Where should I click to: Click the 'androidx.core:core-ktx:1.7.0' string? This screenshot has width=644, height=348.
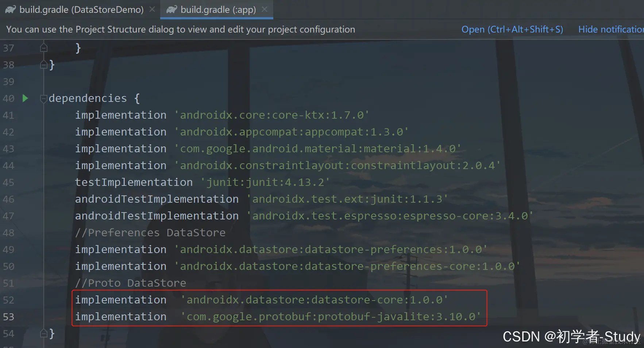click(x=271, y=115)
